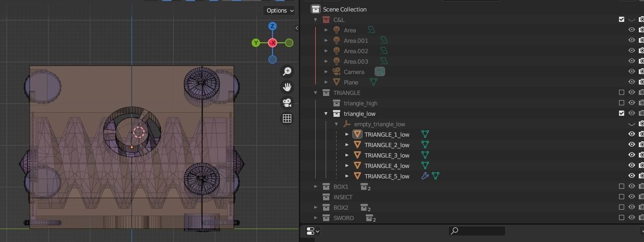Click the Scene Collection icon
Viewport: 644px width, 242px height.
pos(315,9)
